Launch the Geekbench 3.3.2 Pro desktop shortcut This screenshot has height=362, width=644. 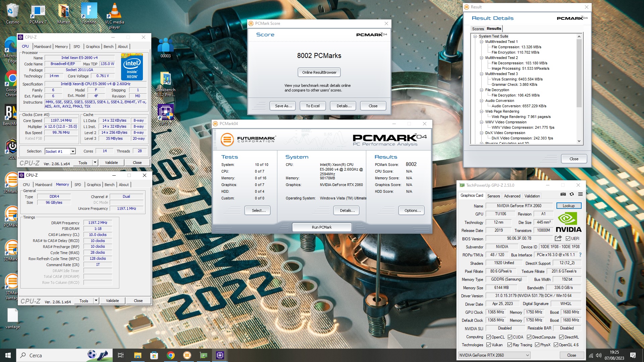(x=166, y=84)
